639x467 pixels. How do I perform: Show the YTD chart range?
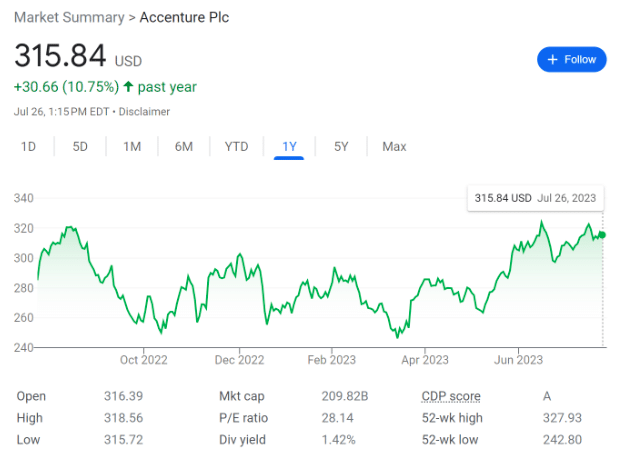click(236, 147)
